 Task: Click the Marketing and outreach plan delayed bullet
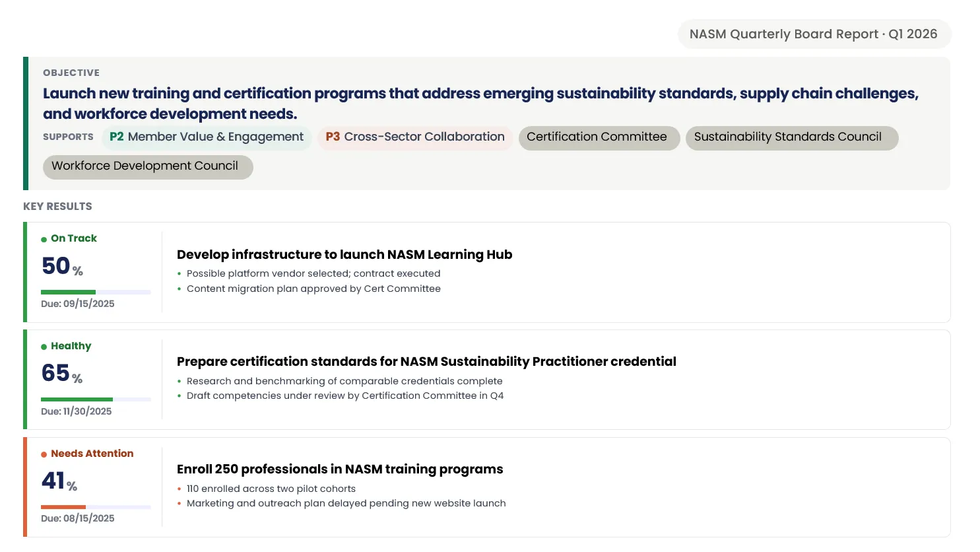(346, 503)
